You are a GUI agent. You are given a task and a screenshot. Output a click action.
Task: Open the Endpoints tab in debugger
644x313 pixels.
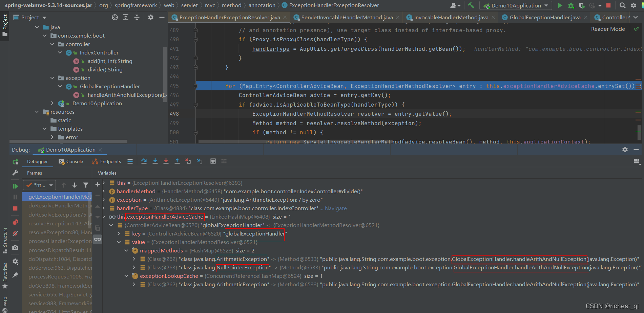[x=107, y=162]
